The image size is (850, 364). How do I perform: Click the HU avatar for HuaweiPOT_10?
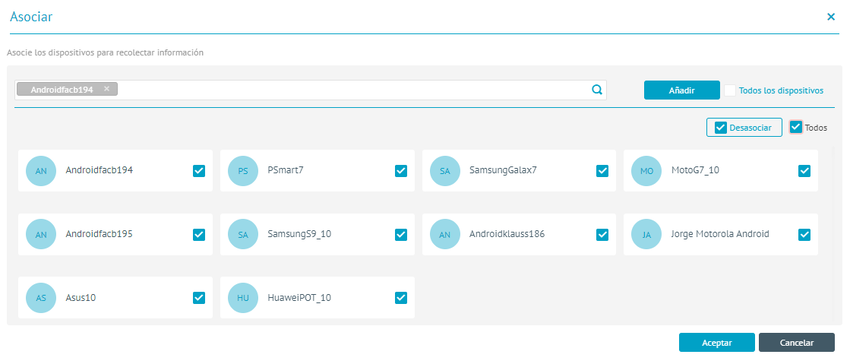tap(243, 298)
